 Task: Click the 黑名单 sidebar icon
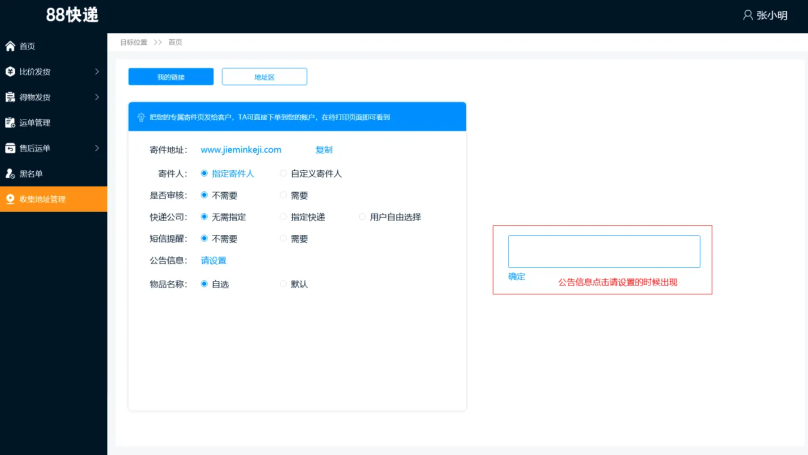tap(10, 174)
